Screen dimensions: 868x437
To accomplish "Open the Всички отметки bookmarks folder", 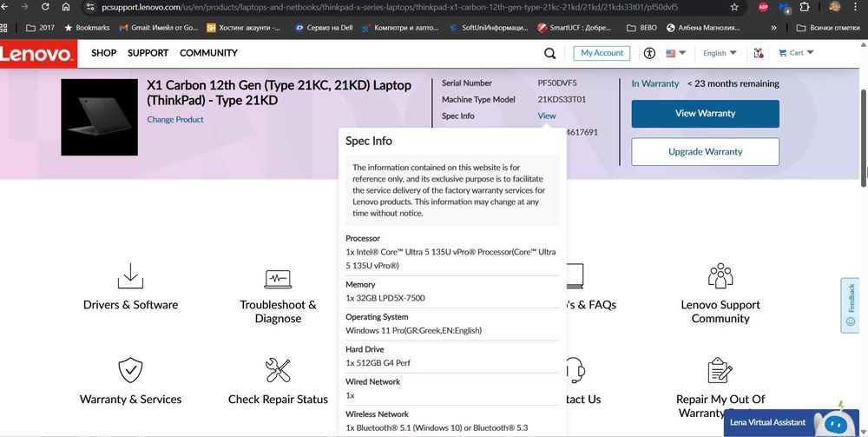I will point(827,27).
